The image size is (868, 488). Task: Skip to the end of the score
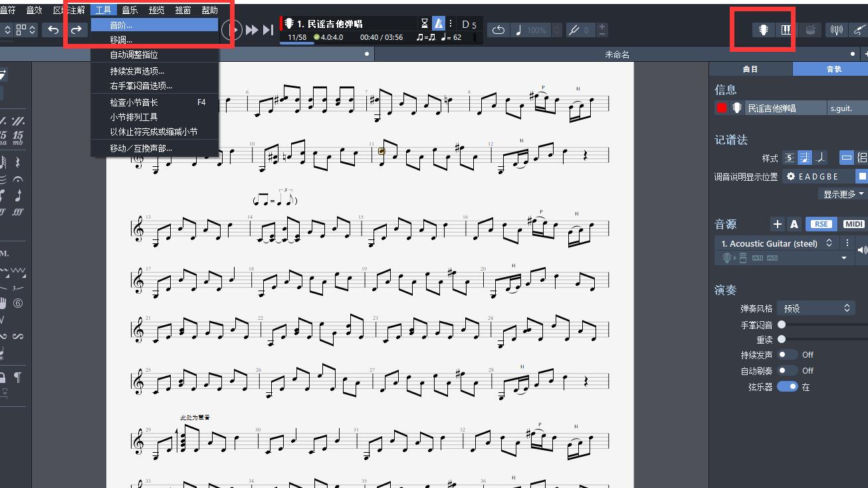268,30
